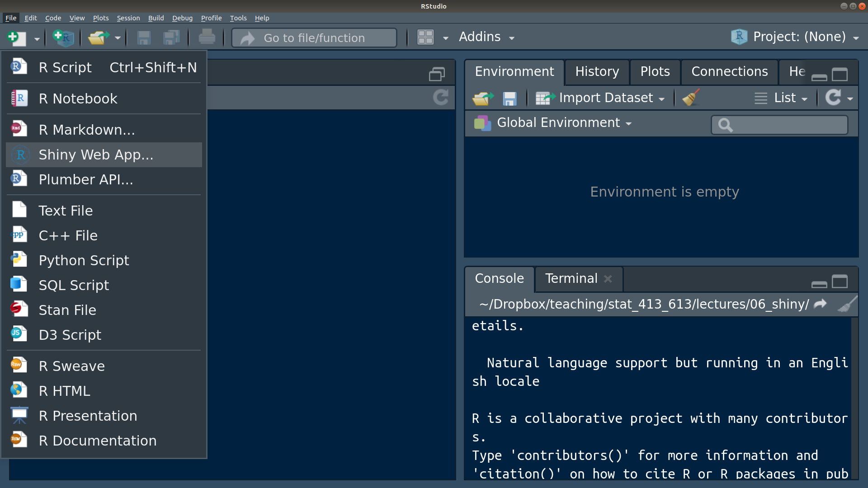Select Plumber API... menu entry

coord(104,179)
